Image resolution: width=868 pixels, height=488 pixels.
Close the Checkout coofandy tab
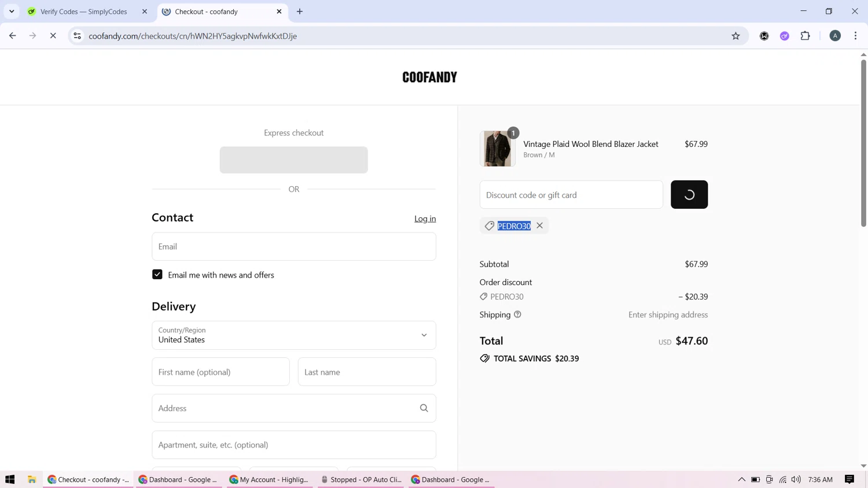tap(279, 12)
